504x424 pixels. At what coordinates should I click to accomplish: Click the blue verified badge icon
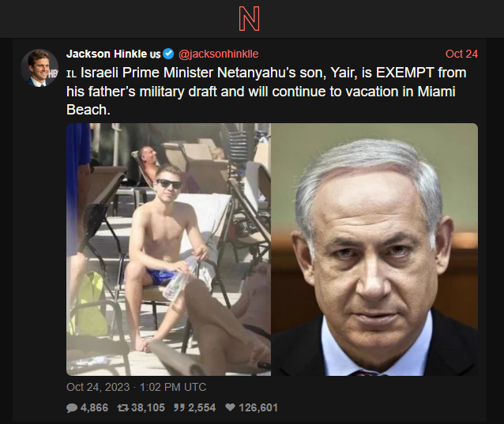168,54
